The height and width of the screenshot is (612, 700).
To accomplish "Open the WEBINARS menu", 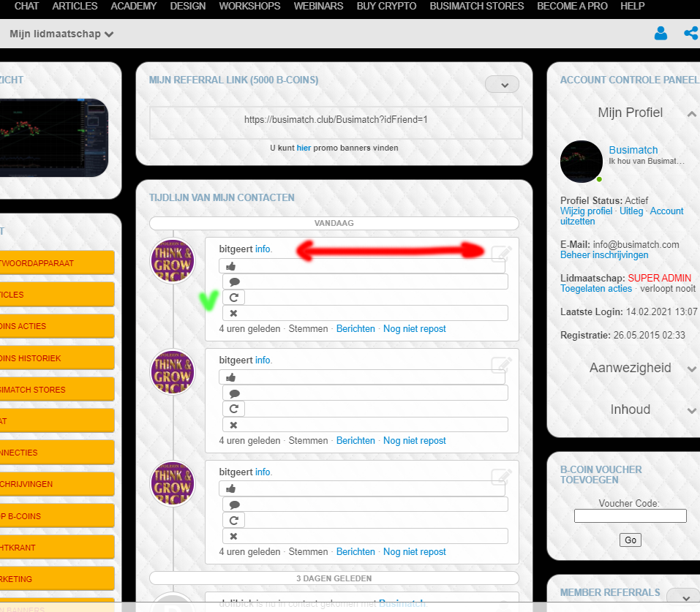I will [x=318, y=7].
